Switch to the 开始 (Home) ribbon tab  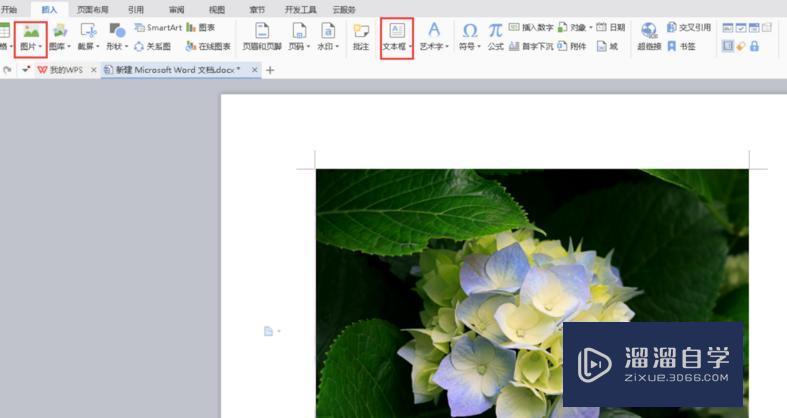[x=9, y=10]
